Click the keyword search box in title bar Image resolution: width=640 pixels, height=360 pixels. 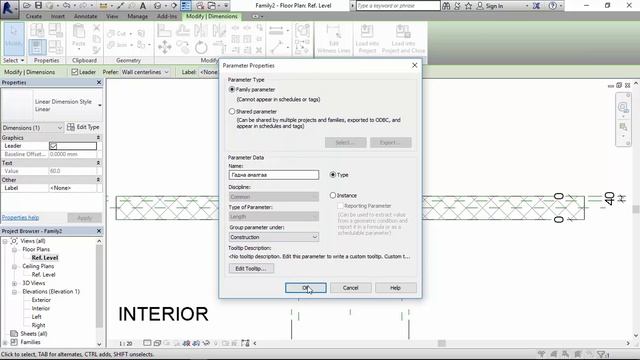398,6
